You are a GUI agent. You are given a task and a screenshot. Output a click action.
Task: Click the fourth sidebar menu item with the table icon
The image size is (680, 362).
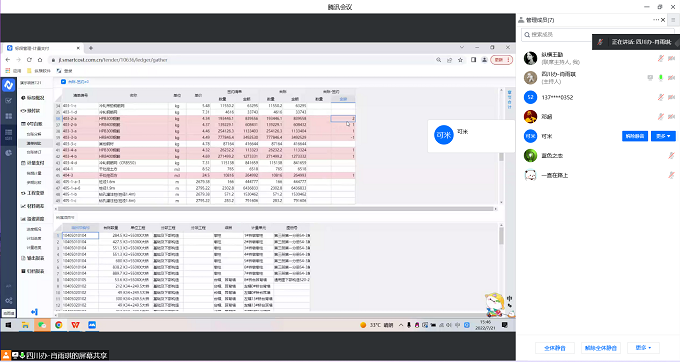33,163
